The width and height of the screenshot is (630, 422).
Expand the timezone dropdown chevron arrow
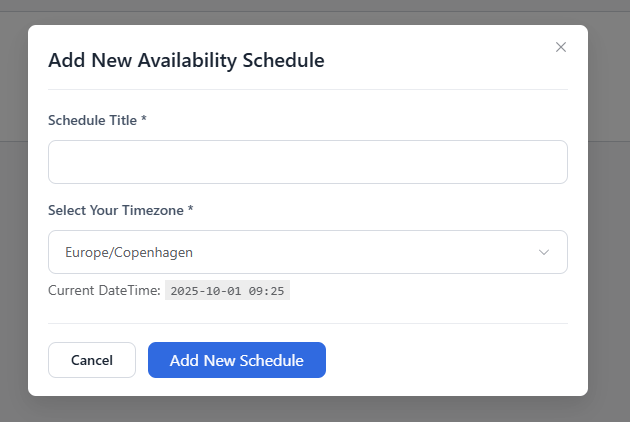pos(544,252)
